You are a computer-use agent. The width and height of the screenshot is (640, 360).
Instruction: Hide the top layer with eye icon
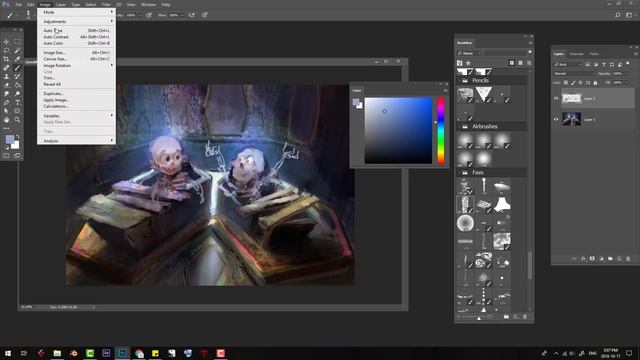click(556, 98)
